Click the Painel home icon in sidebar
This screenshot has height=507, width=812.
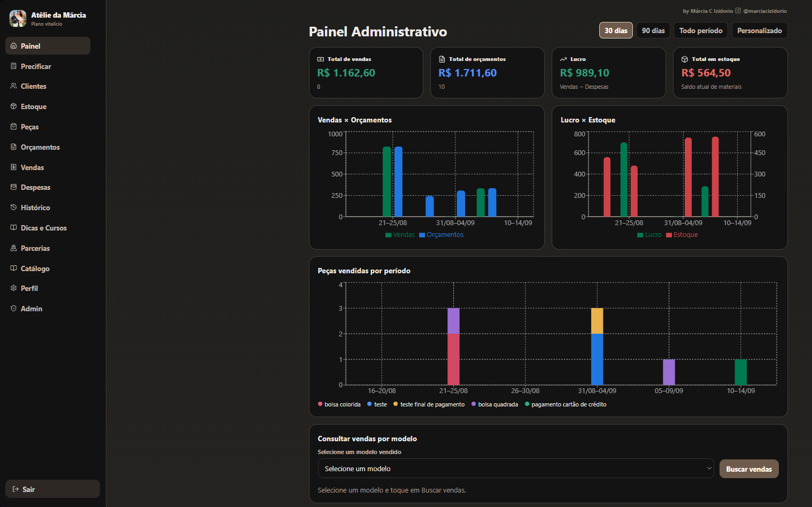[13, 46]
